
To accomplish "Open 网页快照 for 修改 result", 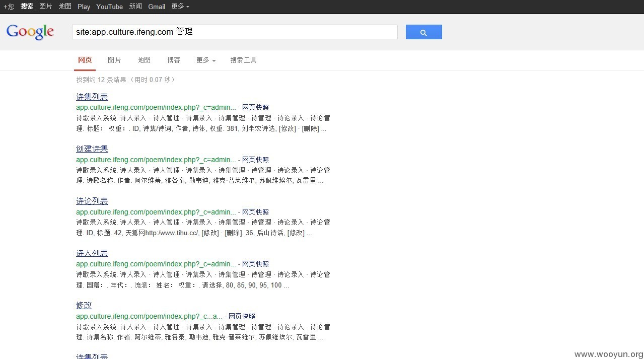I will (242, 316).
